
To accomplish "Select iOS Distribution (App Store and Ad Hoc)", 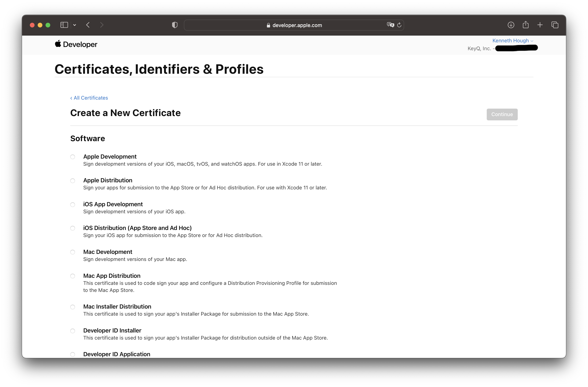I will coord(72,228).
